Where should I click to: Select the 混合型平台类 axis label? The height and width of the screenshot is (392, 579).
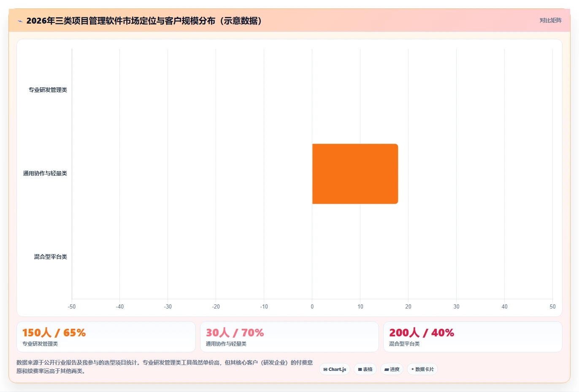click(51, 257)
